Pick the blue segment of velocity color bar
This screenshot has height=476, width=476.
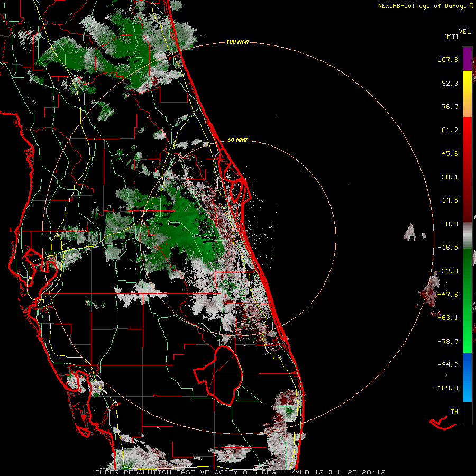coord(467,377)
